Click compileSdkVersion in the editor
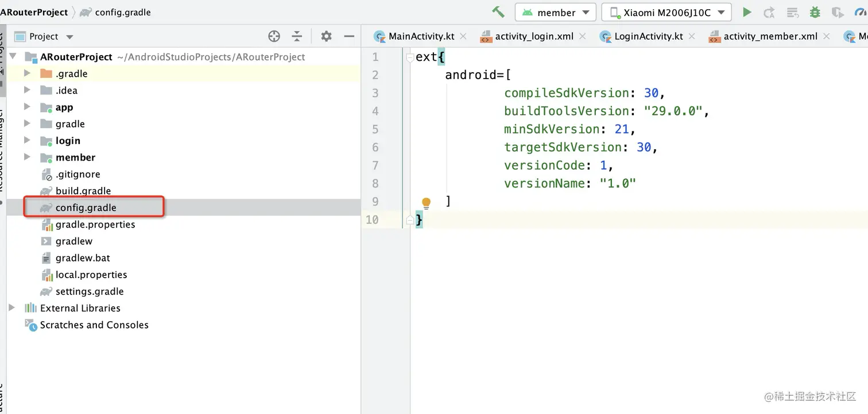This screenshot has width=868, height=414. (567, 93)
